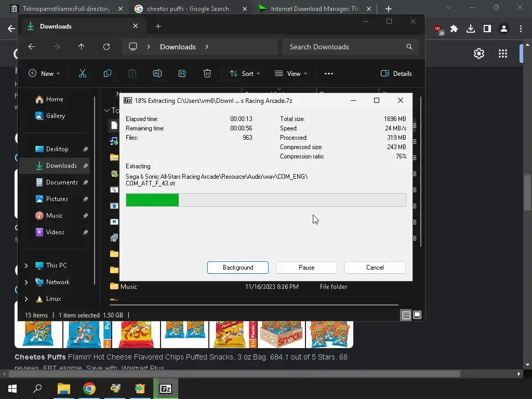The height and width of the screenshot is (399, 532).
Task: Select the Music folder row in file list
Action: (253, 287)
